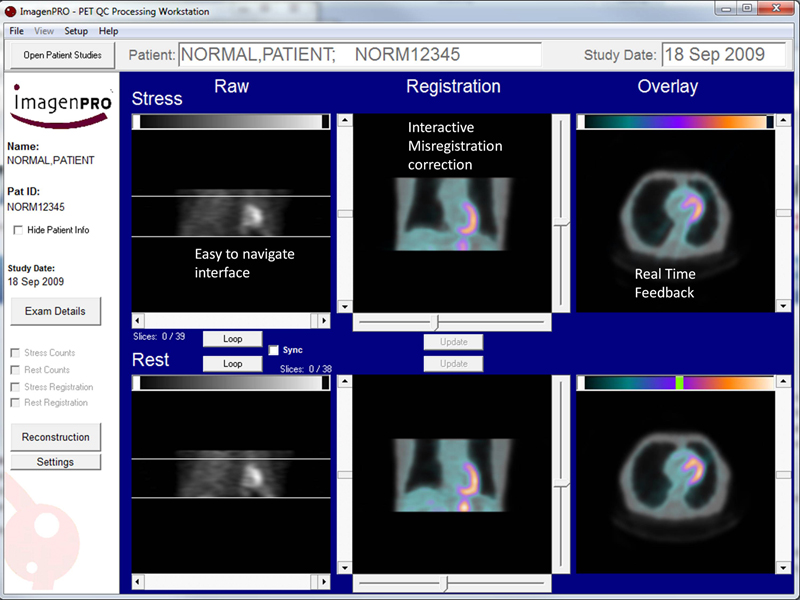This screenshot has width=800, height=600.
Task: Click the Stress Overlay transaxial image
Action: pos(676,220)
